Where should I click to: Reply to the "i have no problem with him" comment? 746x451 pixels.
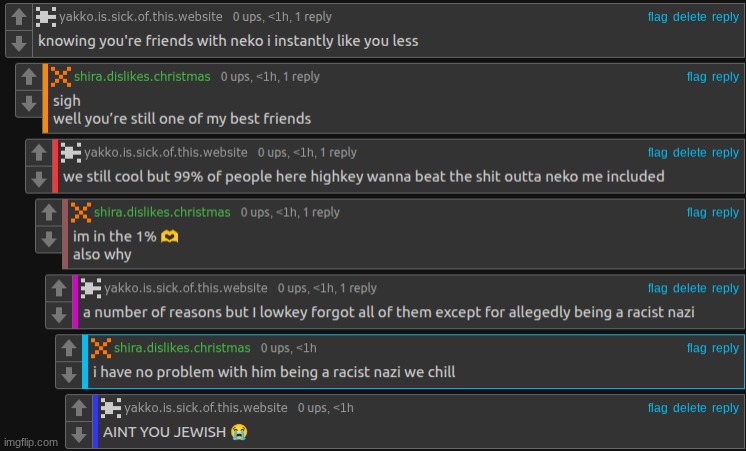[x=726, y=348]
